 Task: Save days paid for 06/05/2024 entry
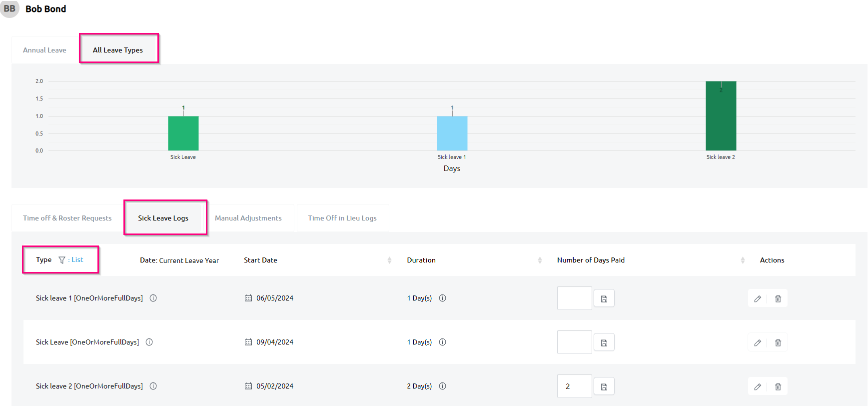pos(604,298)
